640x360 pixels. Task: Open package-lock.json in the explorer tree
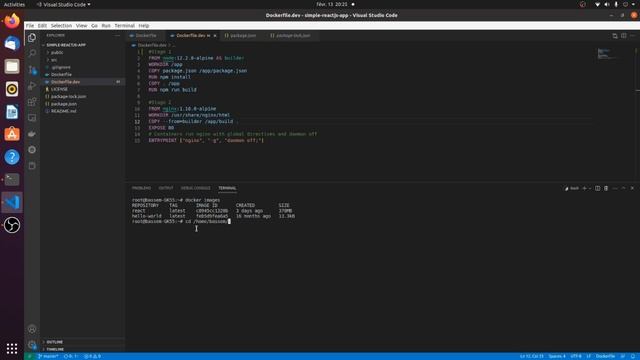(68, 96)
